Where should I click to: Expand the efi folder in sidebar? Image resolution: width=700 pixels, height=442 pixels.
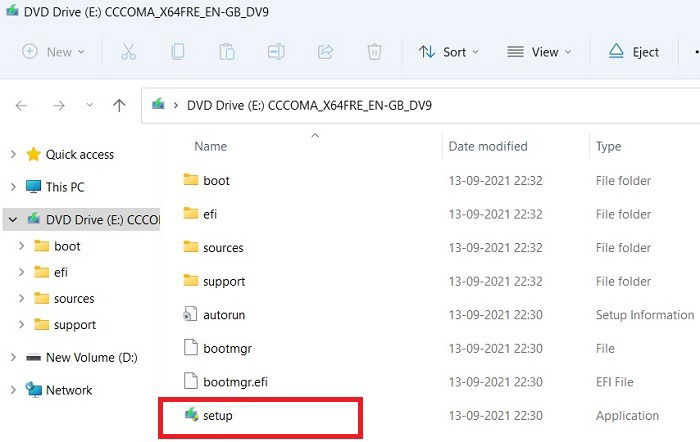pos(21,272)
